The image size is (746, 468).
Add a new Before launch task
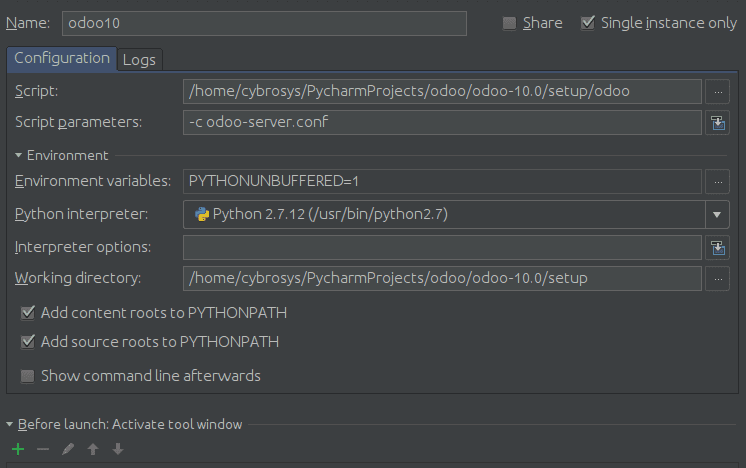pos(17,450)
